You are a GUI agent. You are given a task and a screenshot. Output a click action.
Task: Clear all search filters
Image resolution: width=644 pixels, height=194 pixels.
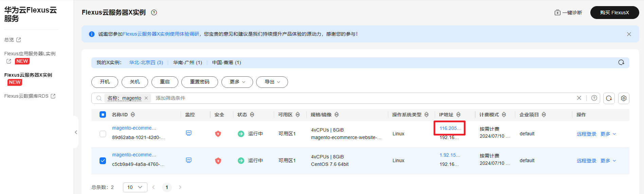tap(579, 98)
